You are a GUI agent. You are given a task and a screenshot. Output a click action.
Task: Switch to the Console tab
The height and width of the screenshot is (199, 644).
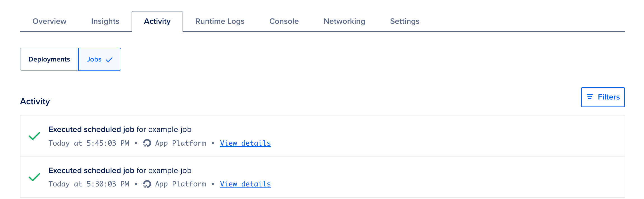click(x=284, y=21)
